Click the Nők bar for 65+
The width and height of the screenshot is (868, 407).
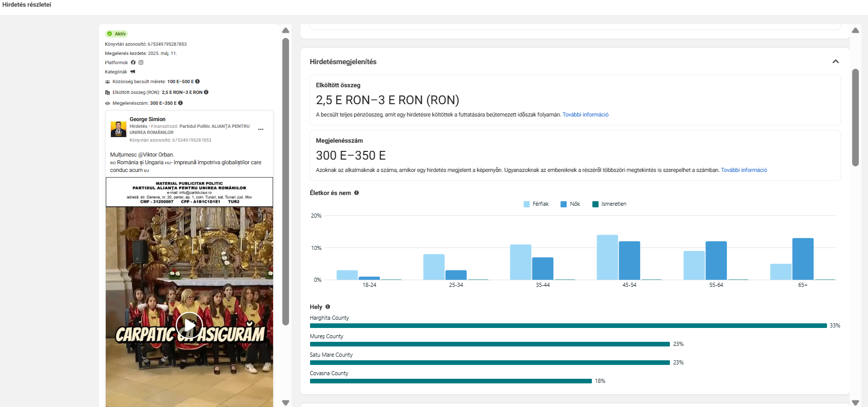(803, 259)
